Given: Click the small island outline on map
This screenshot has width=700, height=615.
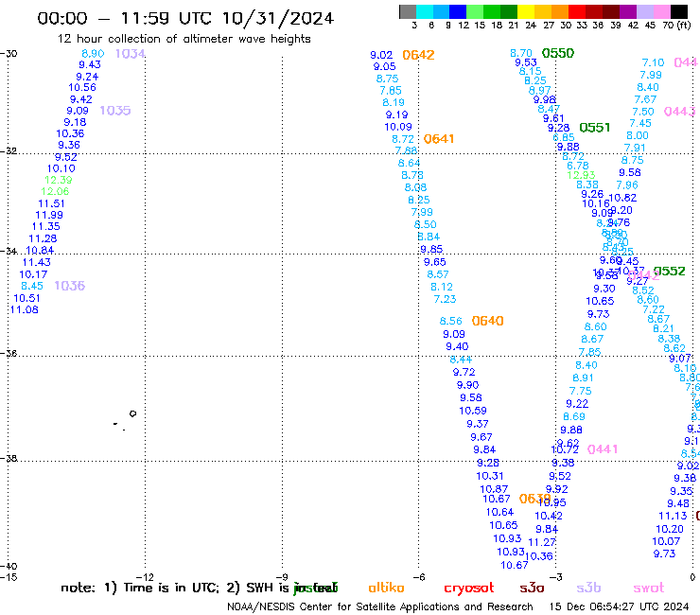Looking at the screenshot, I should click(132, 413).
